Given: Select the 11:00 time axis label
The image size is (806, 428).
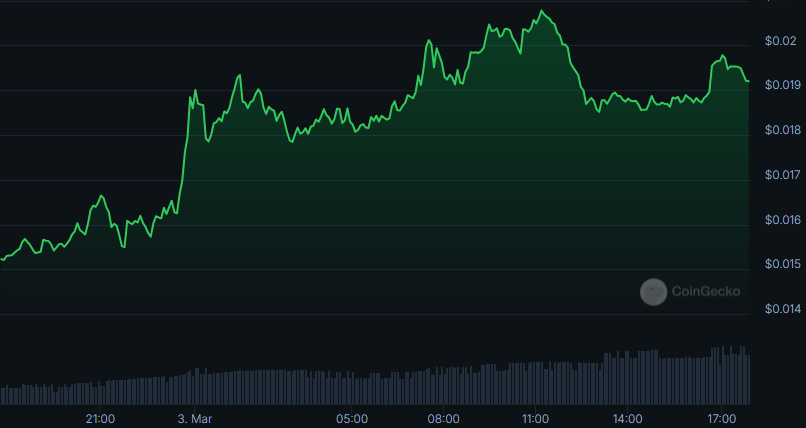Looking at the screenshot, I should coord(535,418).
